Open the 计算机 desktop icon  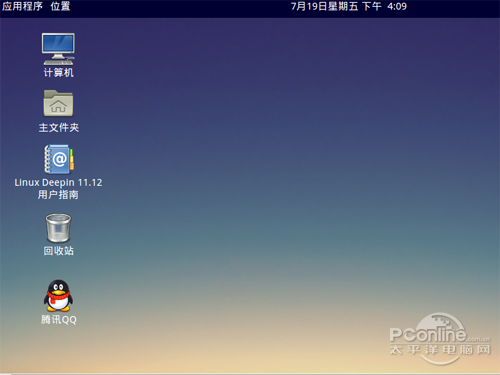click(x=58, y=49)
